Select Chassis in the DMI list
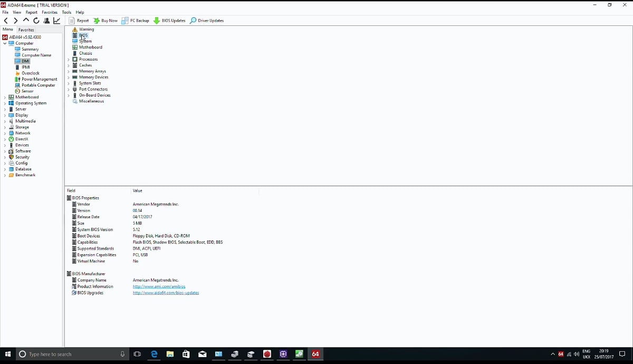Image resolution: width=633 pixels, height=364 pixels. (x=85, y=53)
